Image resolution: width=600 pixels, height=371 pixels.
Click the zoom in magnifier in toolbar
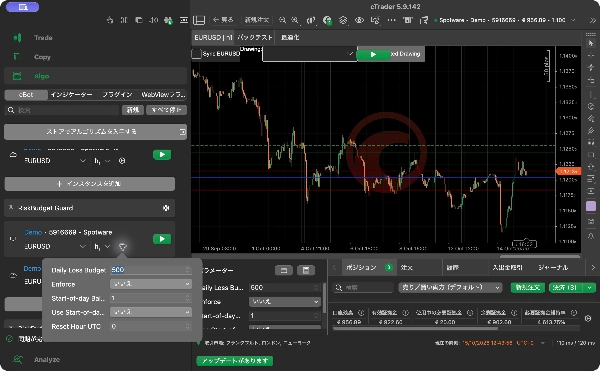click(x=295, y=20)
